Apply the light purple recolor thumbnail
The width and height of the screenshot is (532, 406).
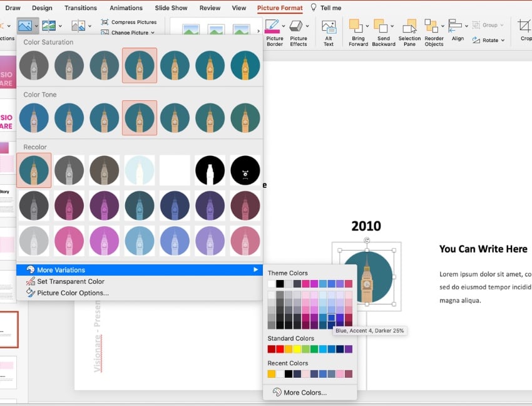point(210,241)
